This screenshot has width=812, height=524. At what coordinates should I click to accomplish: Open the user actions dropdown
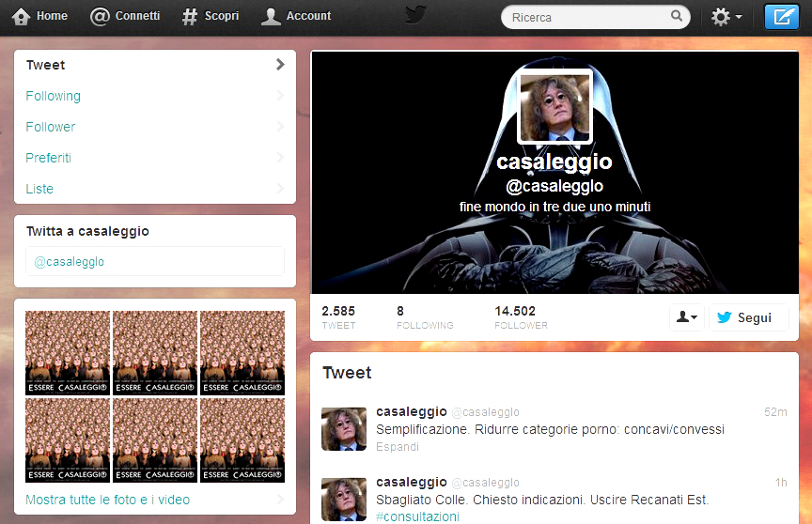click(x=687, y=317)
